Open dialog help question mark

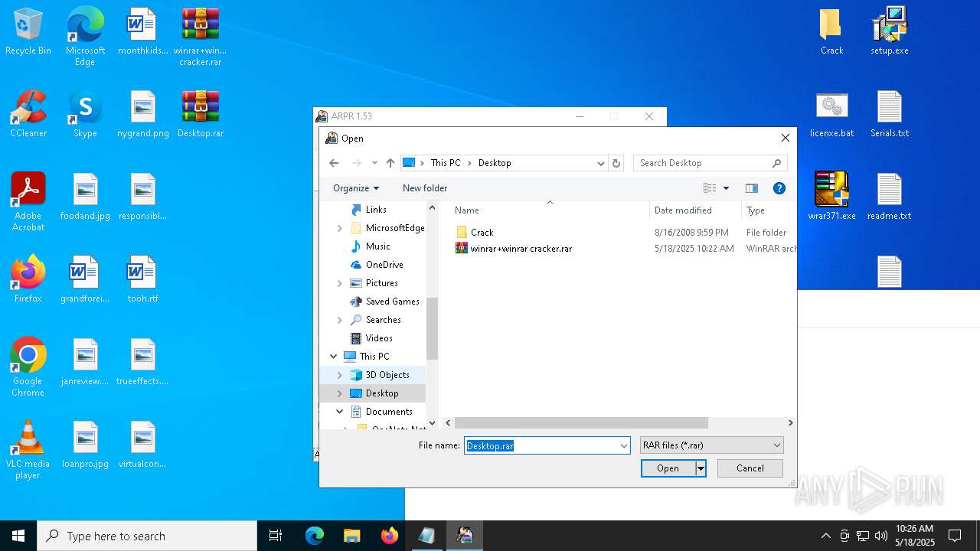coord(779,188)
